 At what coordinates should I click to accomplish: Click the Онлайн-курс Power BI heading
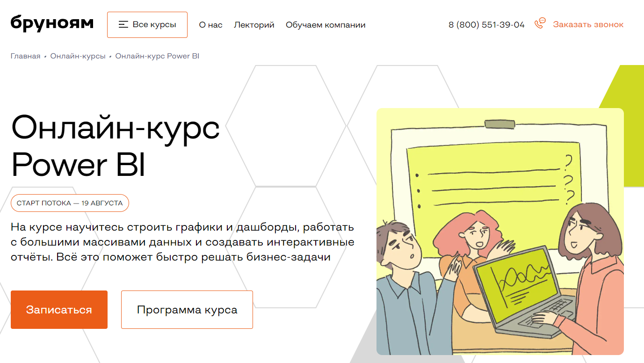click(116, 146)
